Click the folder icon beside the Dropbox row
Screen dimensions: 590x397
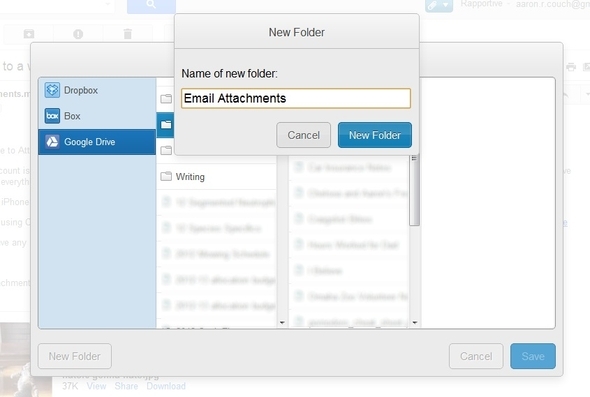166,99
